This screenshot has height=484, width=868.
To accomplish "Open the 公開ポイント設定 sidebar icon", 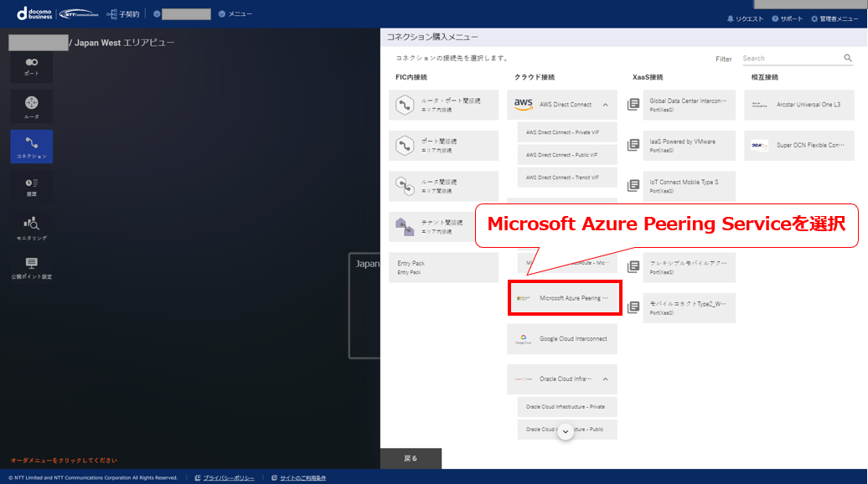I will (x=32, y=268).
